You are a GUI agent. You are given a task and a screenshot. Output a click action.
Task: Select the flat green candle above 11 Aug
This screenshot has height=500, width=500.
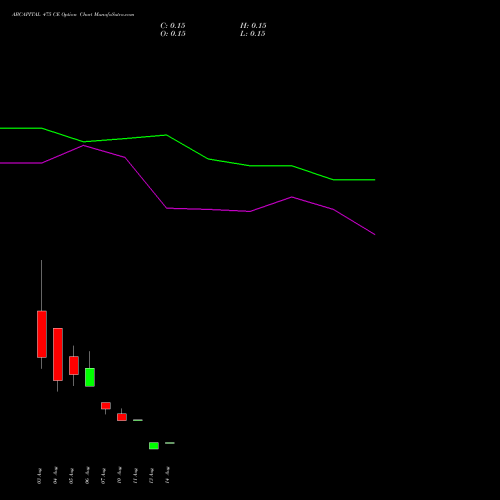(138, 420)
